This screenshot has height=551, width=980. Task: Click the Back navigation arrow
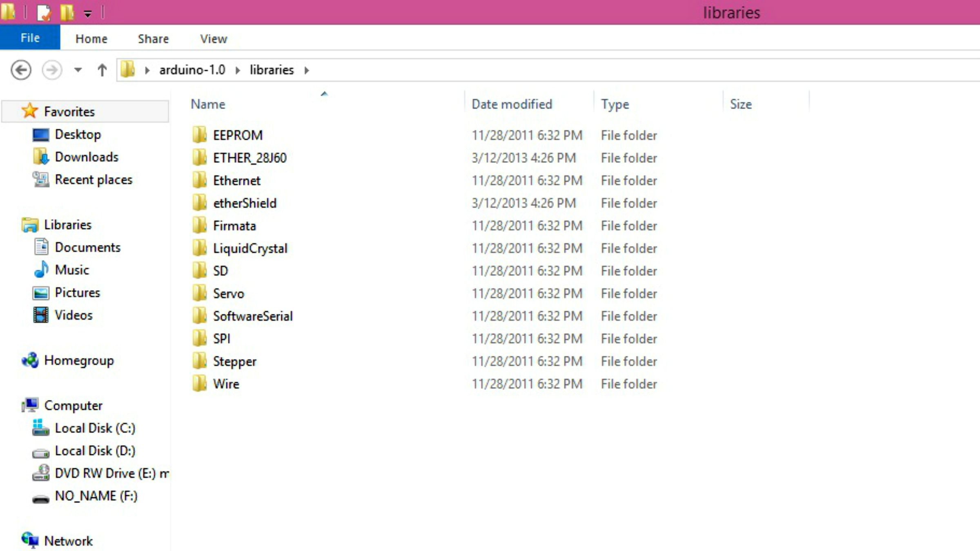(x=21, y=70)
